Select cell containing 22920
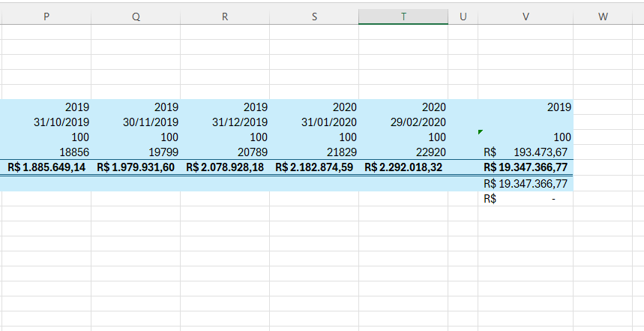Screen dimensions: 644x331 tap(403, 152)
